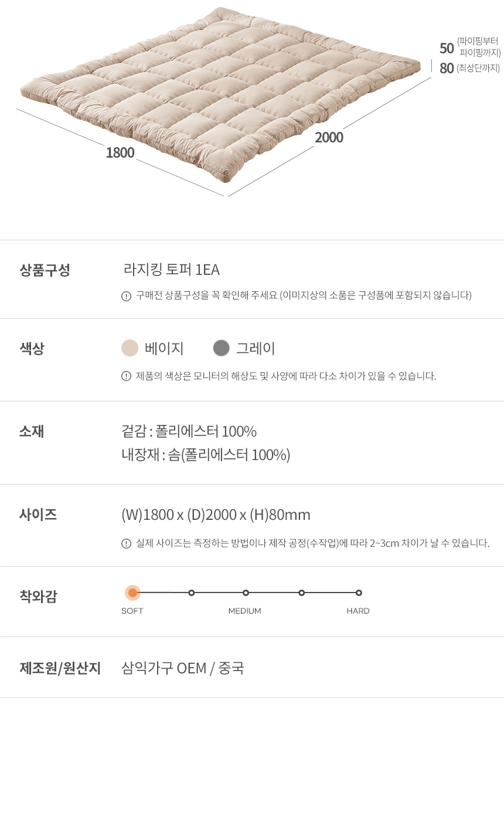The height and width of the screenshot is (834, 504).
Task: Click the 2000 depth dimension label
Action: [329, 138]
